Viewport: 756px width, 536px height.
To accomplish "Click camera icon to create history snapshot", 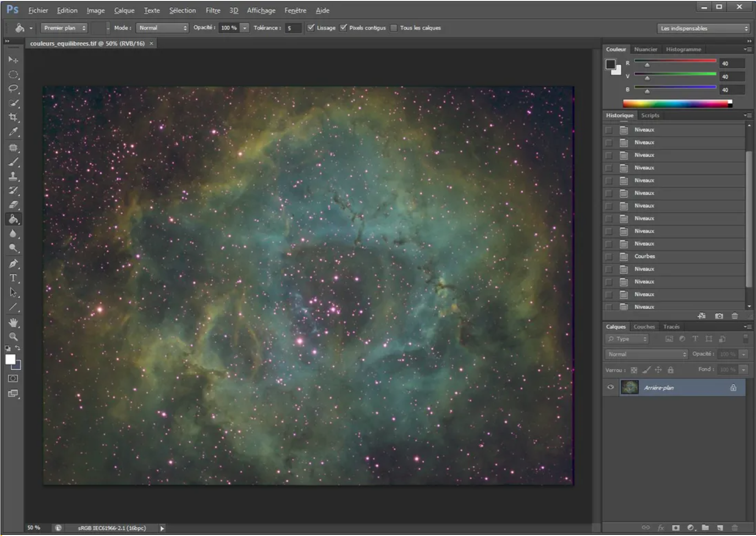I will 719,316.
